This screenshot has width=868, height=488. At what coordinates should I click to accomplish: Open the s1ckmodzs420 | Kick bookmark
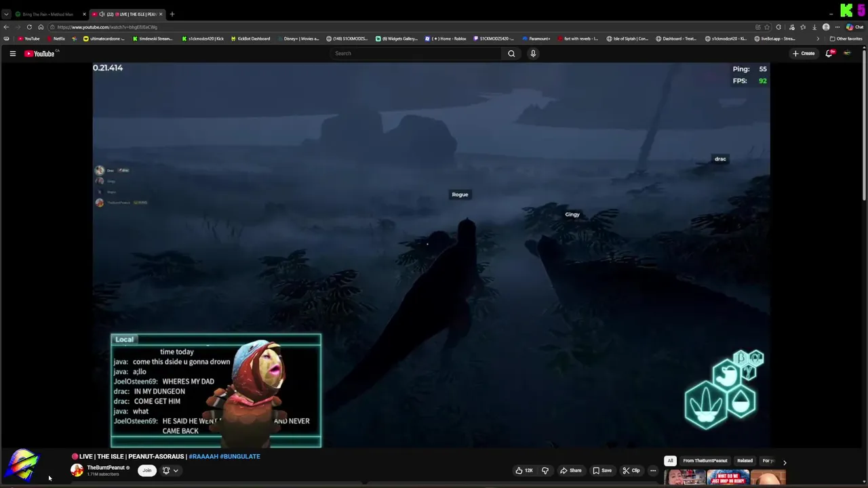203,39
